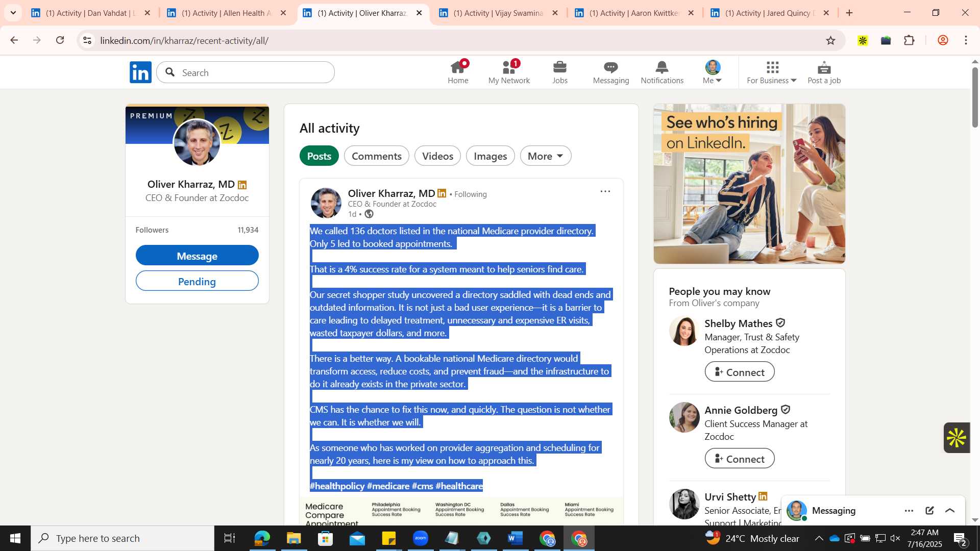Screen dimensions: 980x551
Task: Click the Message button
Action: point(197,256)
